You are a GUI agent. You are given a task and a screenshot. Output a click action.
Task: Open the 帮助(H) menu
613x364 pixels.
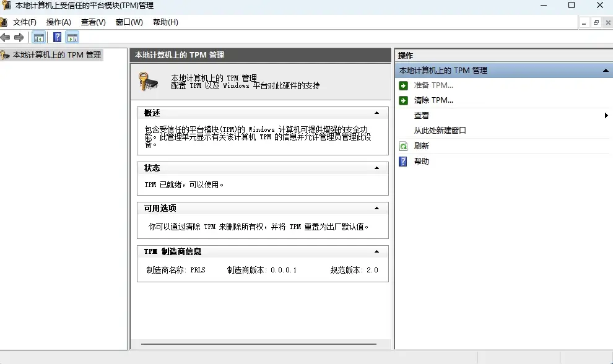pos(165,22)
